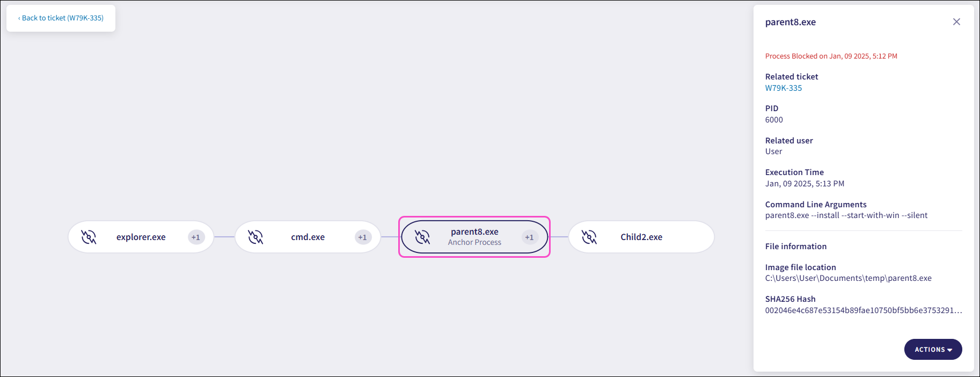Click the blocked-process icon on explorer.exe node

(89, 237)
